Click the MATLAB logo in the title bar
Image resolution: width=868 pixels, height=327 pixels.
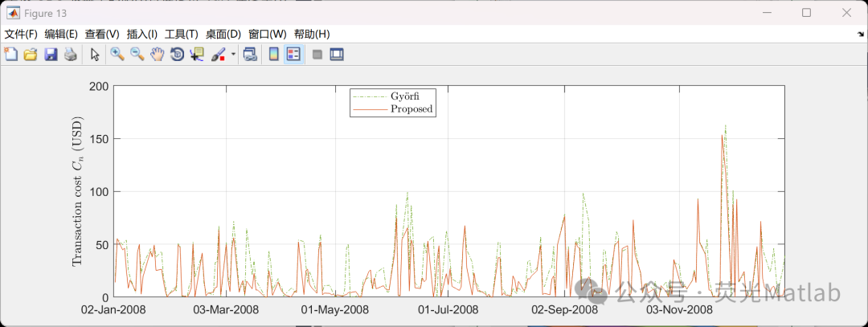coord(13,13)
